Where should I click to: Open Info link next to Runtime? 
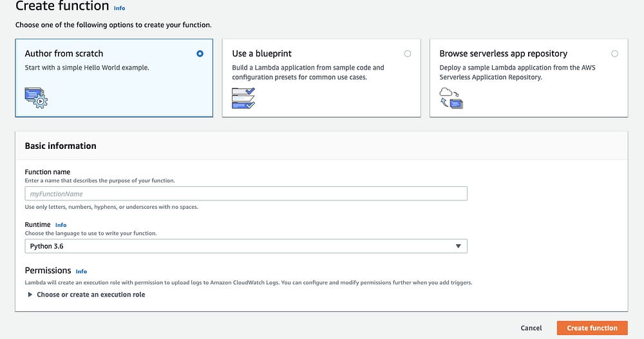click(61, 225)
